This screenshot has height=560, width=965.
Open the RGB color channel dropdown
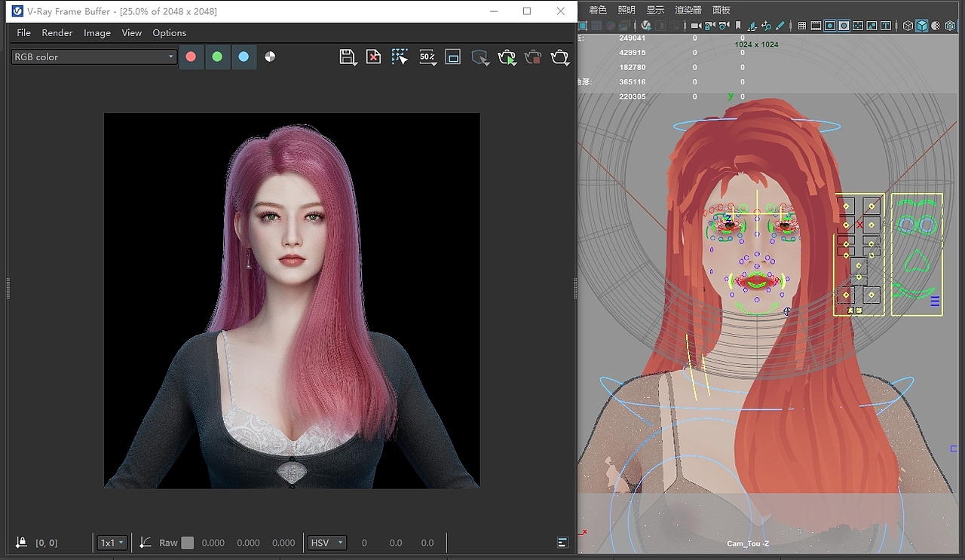tap(93, 57)
